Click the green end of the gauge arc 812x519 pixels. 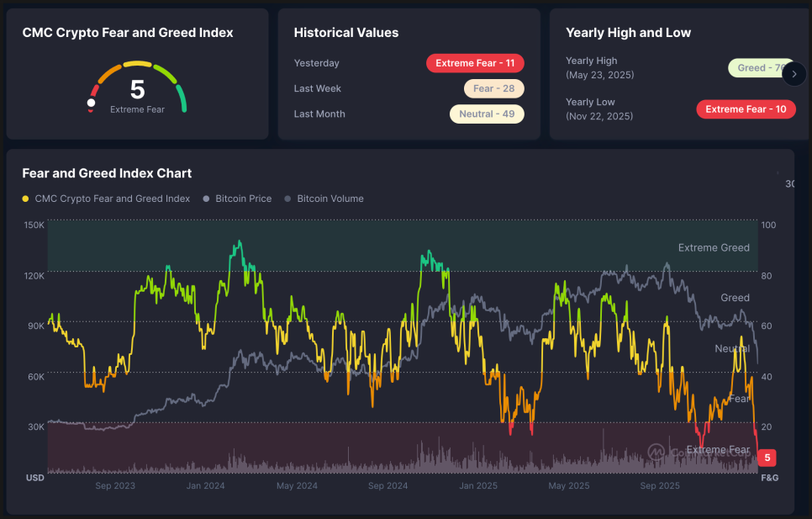click(183, 107)
